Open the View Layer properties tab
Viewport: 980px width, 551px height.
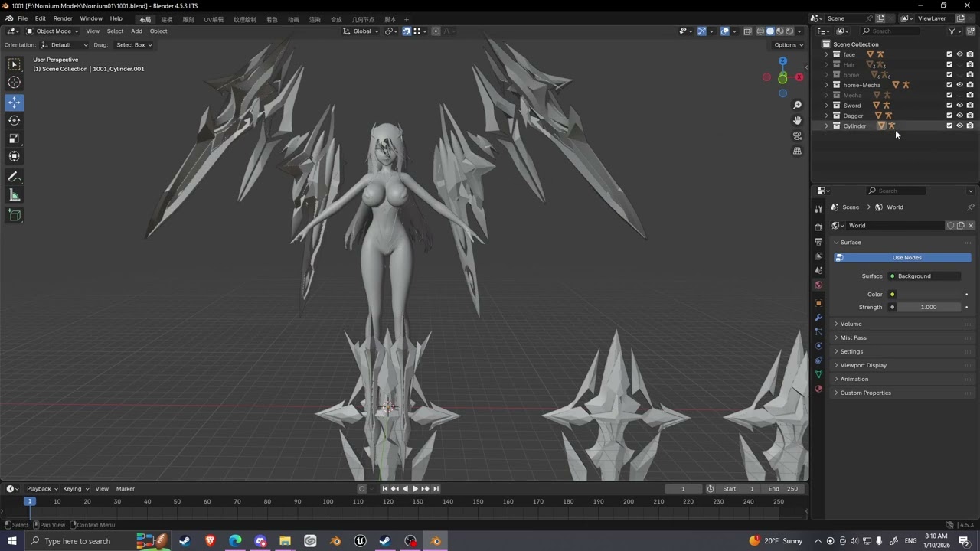coord(818,256)
